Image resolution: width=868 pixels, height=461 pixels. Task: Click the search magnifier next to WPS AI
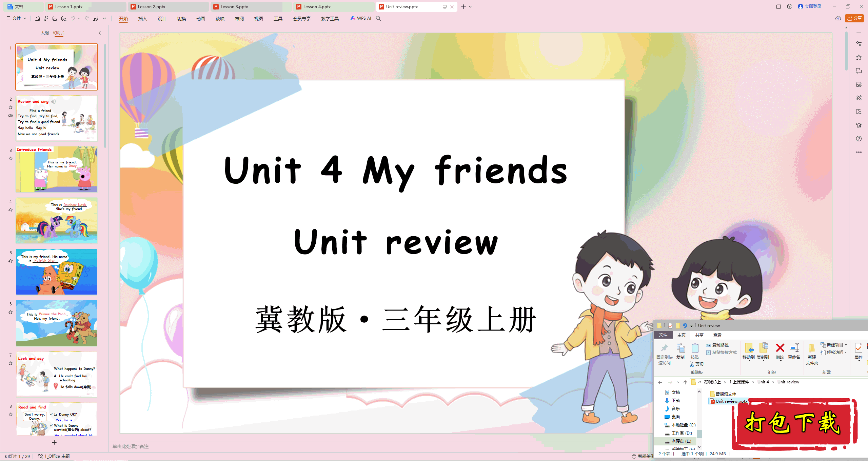(379, 18)
